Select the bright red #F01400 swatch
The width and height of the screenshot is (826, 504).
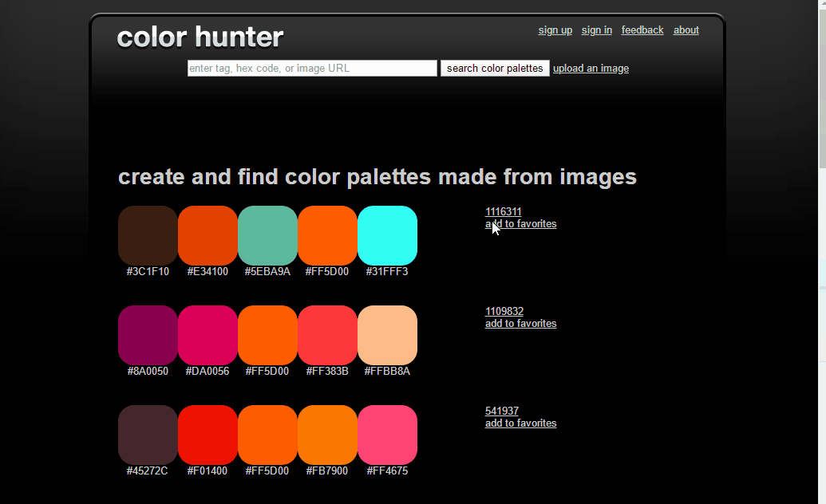[x=207, y=435]
